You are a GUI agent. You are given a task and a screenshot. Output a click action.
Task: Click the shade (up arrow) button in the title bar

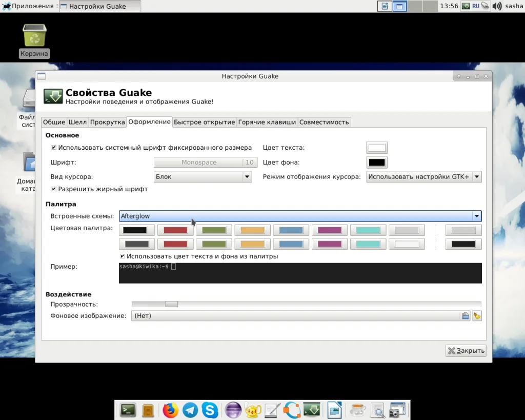click(x=459, y=76)
